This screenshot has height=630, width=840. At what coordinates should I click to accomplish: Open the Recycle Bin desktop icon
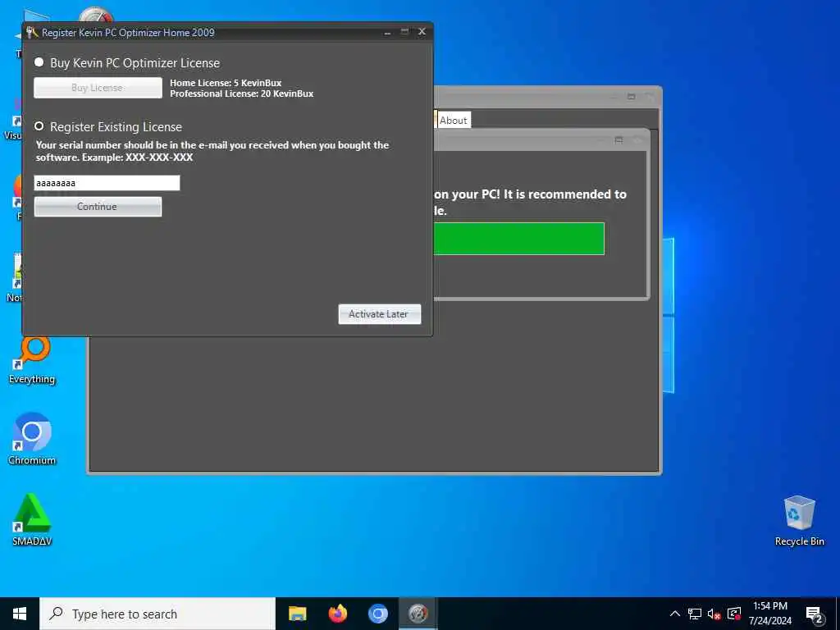[x=799, y=520]
